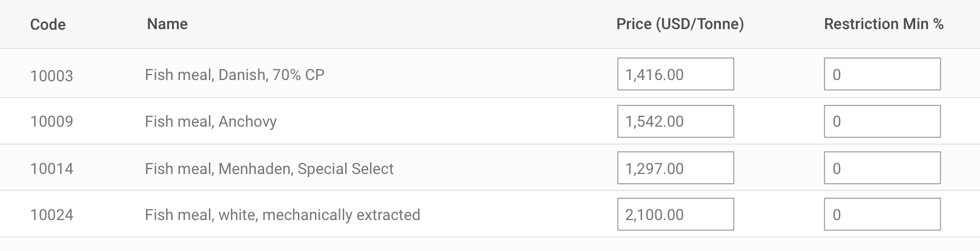Screen dimensions: 980x251
Task: Select Fish meal, Menhaden, Special Select name
Action: (269, 169)
